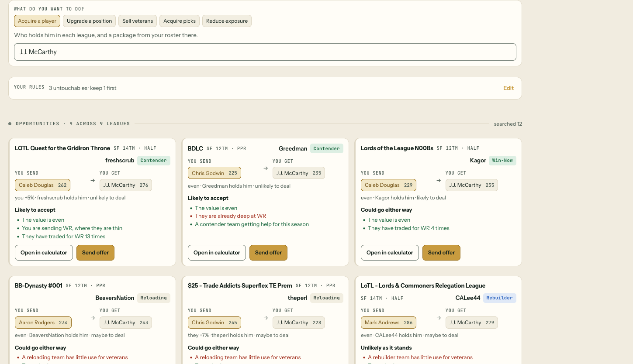
Task: Send offer to freshscrub
Action: 95,253
